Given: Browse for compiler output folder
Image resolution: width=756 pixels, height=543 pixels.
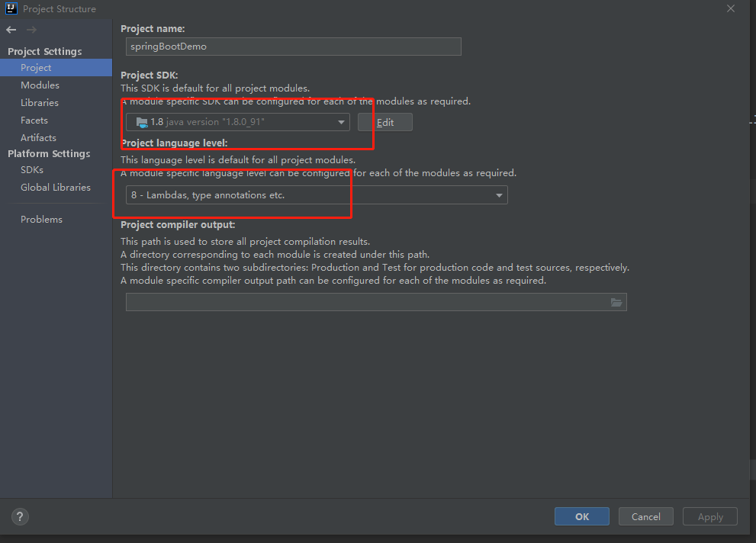Looking at the screenshot, I should 616,302.
